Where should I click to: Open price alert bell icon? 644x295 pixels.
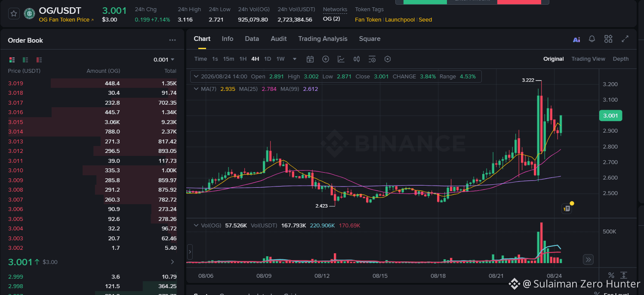592,39
